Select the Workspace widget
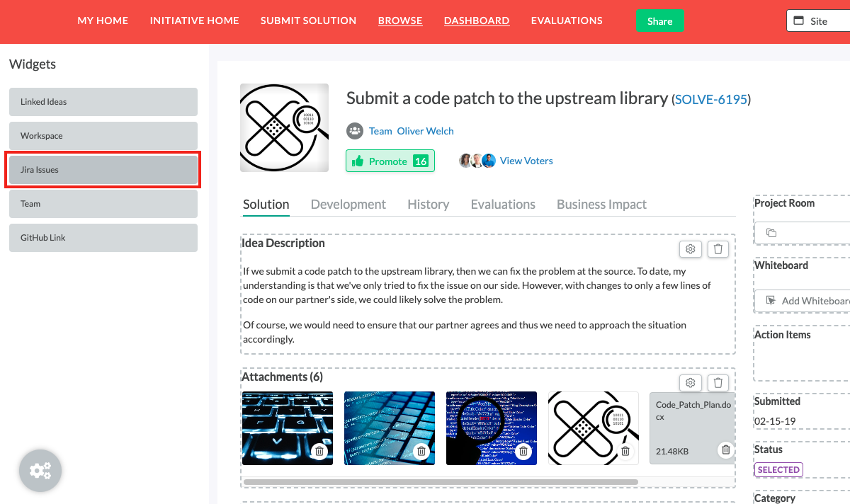 point(103,136)
